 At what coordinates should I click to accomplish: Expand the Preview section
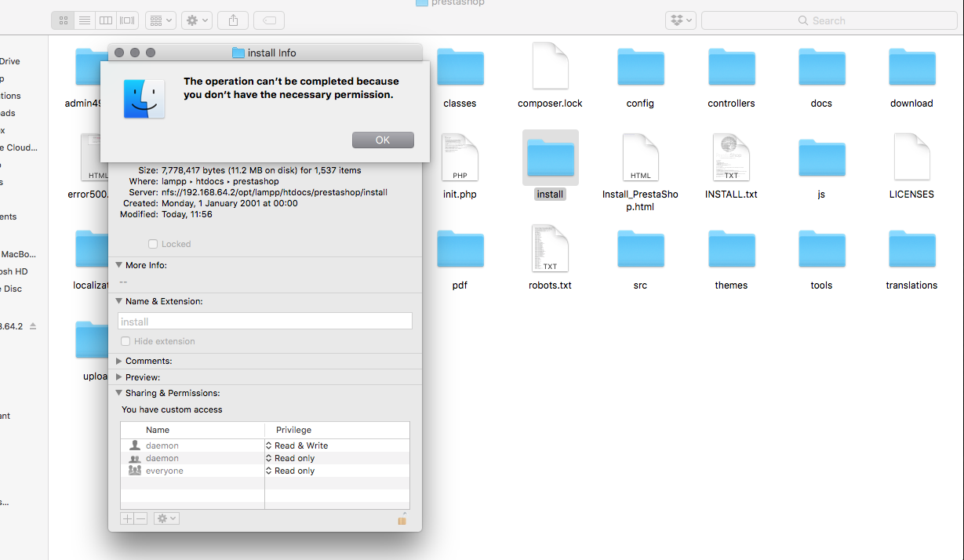pyautogui.click(x=119, y=377)
